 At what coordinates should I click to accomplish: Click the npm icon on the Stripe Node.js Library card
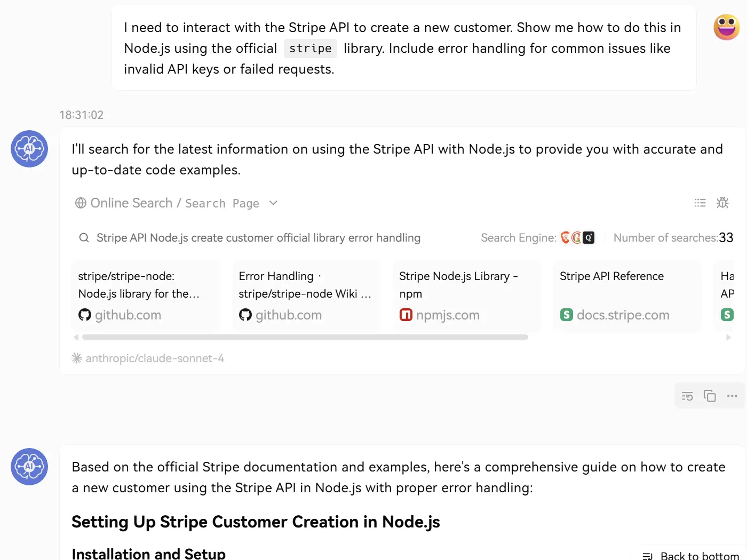coord(406,315)
